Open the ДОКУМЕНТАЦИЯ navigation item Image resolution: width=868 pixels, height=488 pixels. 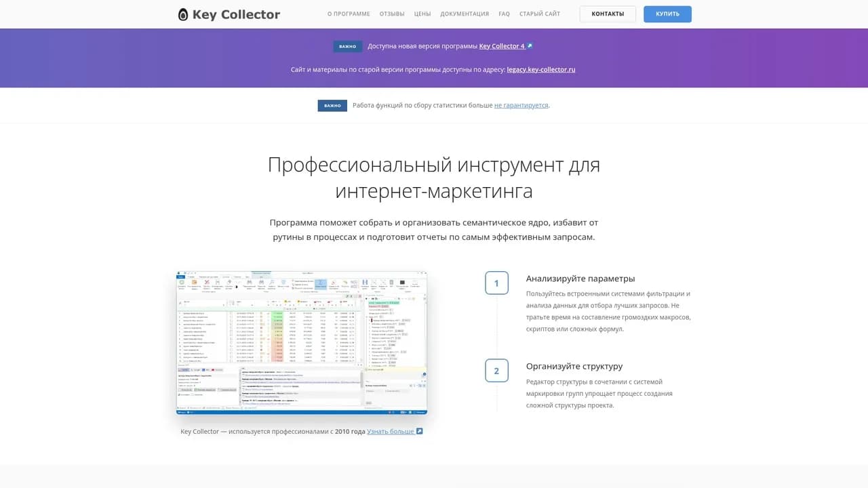tap(465, 13)
